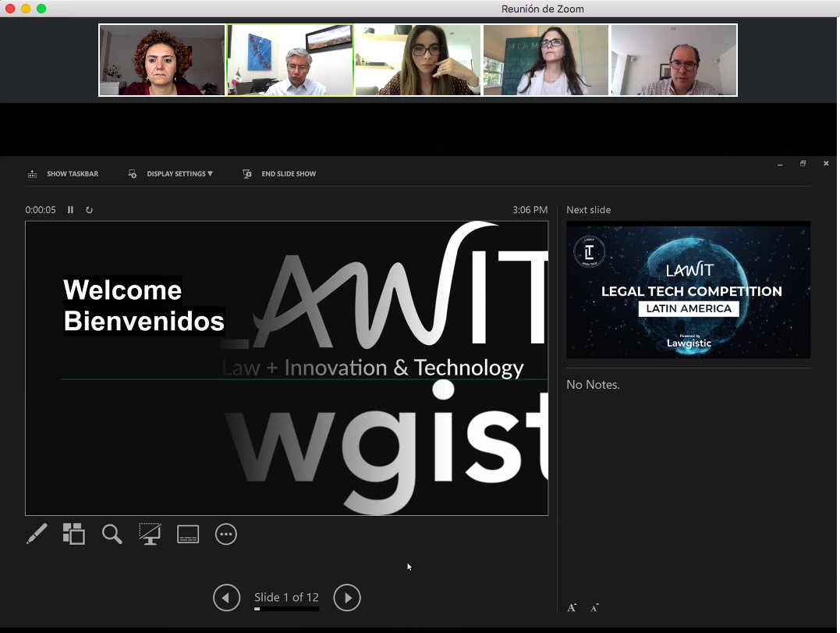Increase the notes text size

pyautogui.click(x=572, y=607)
